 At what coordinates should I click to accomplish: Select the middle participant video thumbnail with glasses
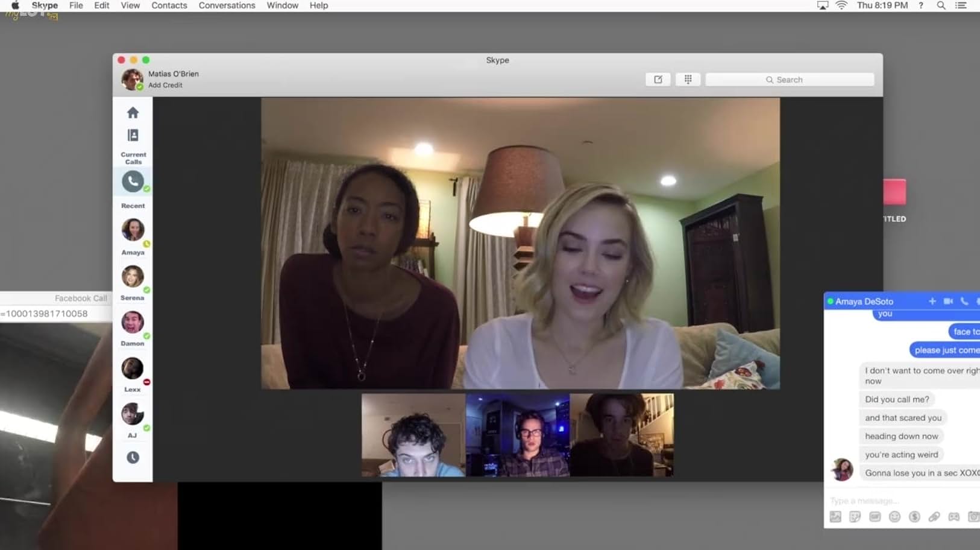(518, 435)
